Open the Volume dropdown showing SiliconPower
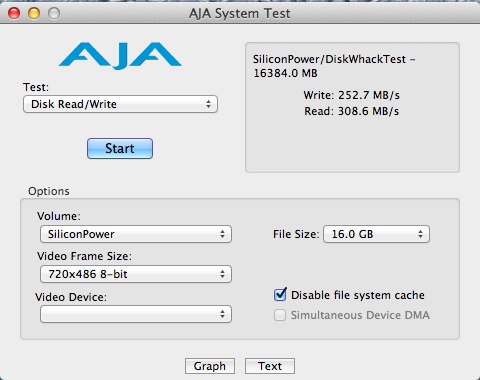The width and height of the screenshot is (480, 380). (x=136, y=234)
